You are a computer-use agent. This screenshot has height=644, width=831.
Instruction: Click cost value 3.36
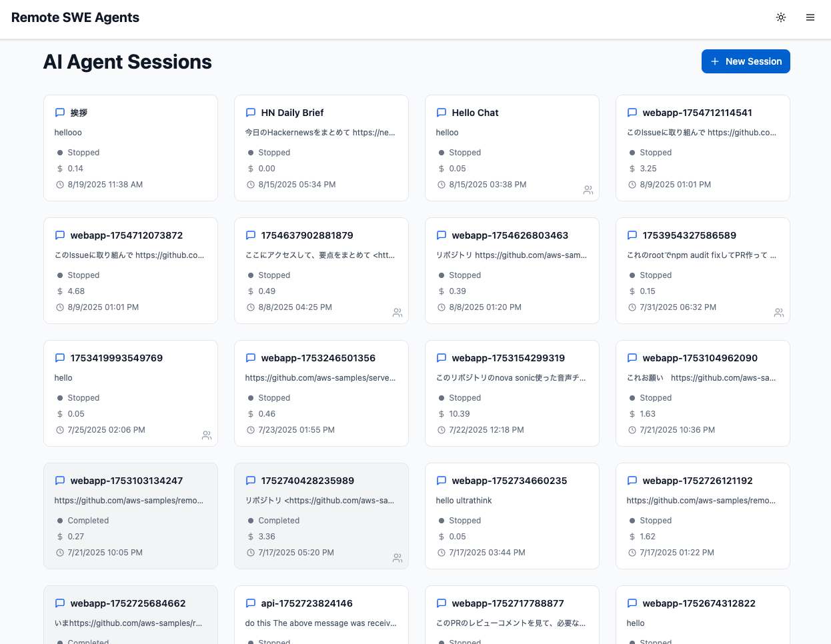point(267,537)
